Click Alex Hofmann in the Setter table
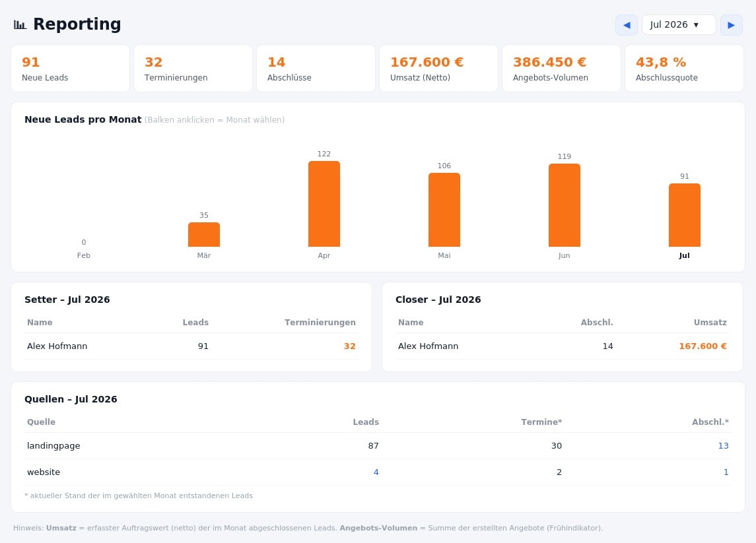The image size is (756, 543). point(57,346)
